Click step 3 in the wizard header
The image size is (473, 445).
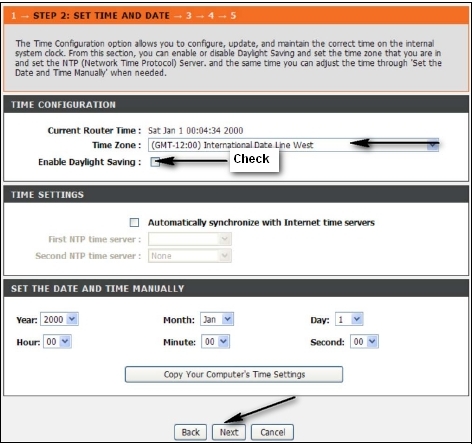click(189, 16)
